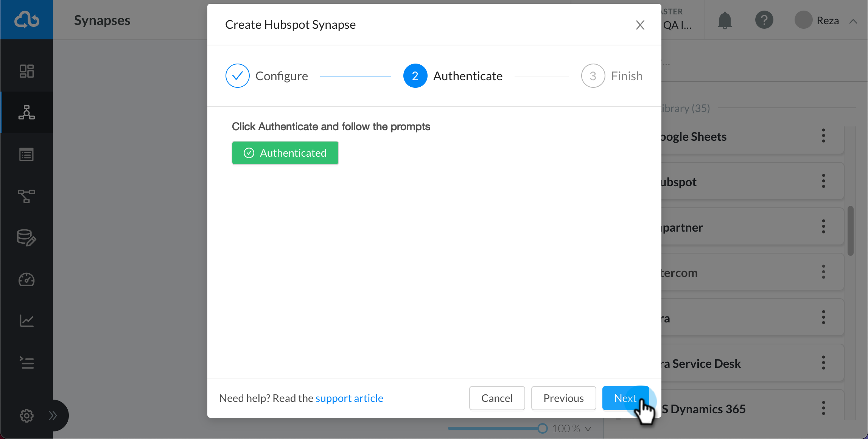The height and width of the screenshot is (439, 868).
Task: Select the Hubspot library card
Action: [x=752, y=181]
